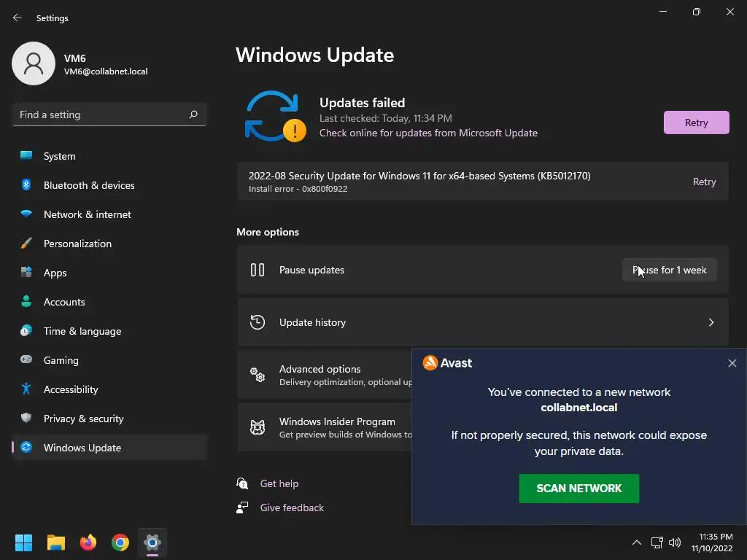Open the Windows Start menu

(x=23, y=542)
